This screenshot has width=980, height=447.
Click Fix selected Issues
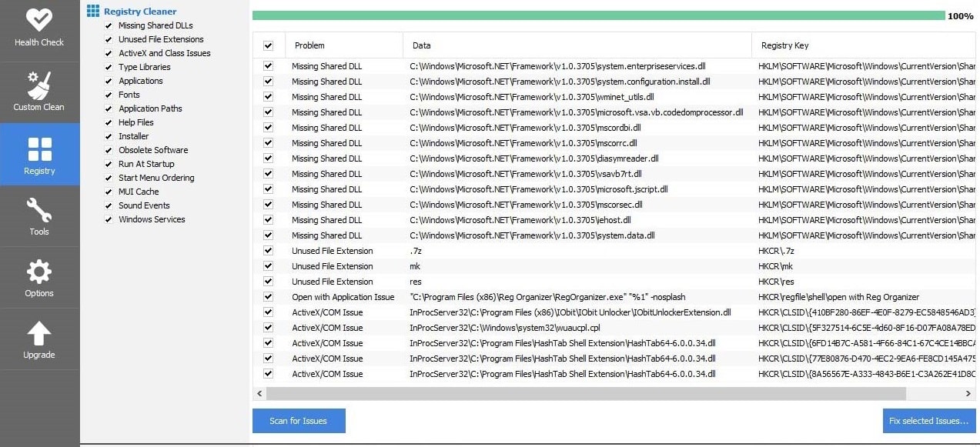pyautogui.click(x=928, y=421)
